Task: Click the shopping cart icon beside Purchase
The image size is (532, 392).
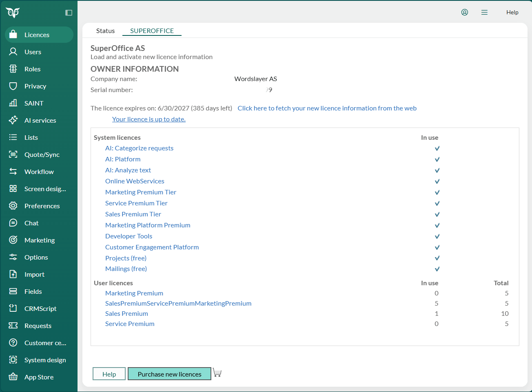Action: [x=217, y=373]
